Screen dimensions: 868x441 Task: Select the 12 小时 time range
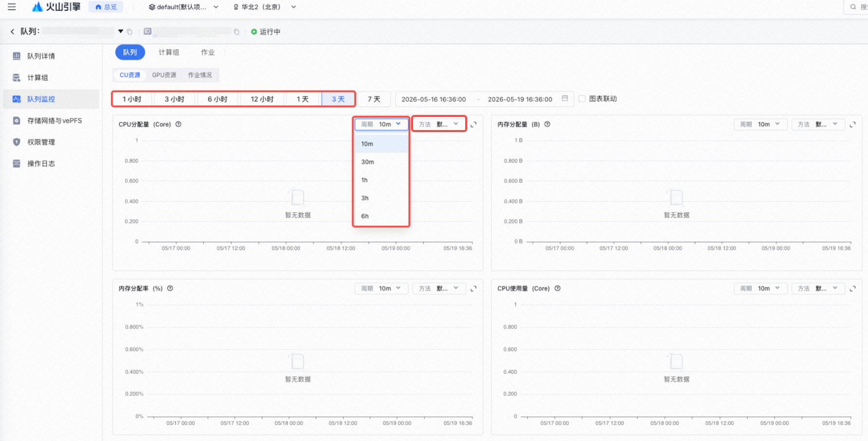pos(262,99)
